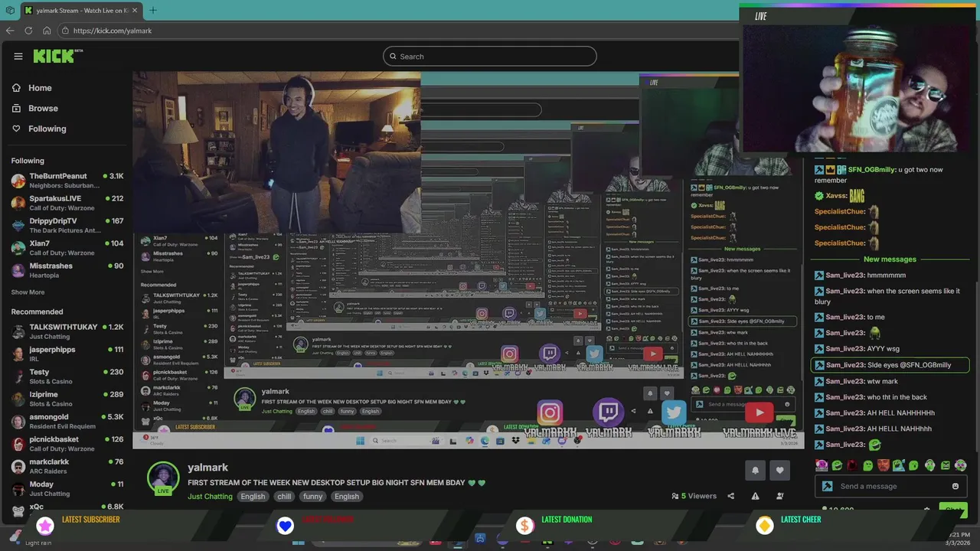This screenshot has height=551, width=980.
Task: Click the chill tag under stream title
Action: pos(284,497)
